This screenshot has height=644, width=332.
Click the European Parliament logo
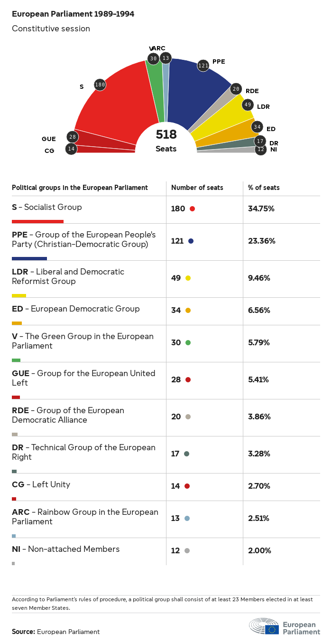coord(285,627)
